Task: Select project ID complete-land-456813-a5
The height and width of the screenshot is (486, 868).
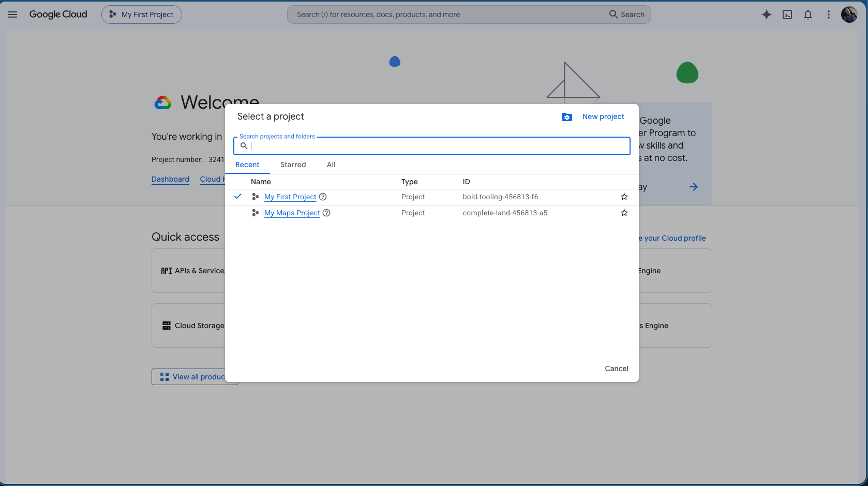Action: (505, 213)
